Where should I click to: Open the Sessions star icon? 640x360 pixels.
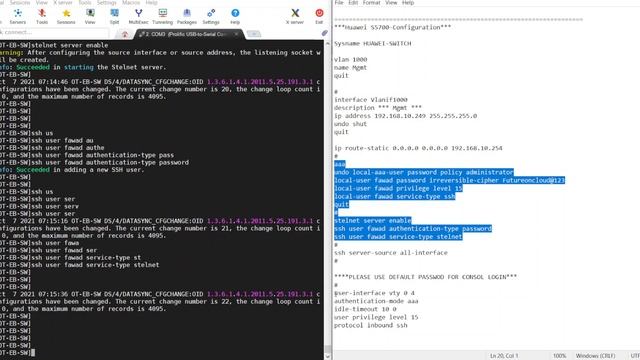click(x=66, y=17)
